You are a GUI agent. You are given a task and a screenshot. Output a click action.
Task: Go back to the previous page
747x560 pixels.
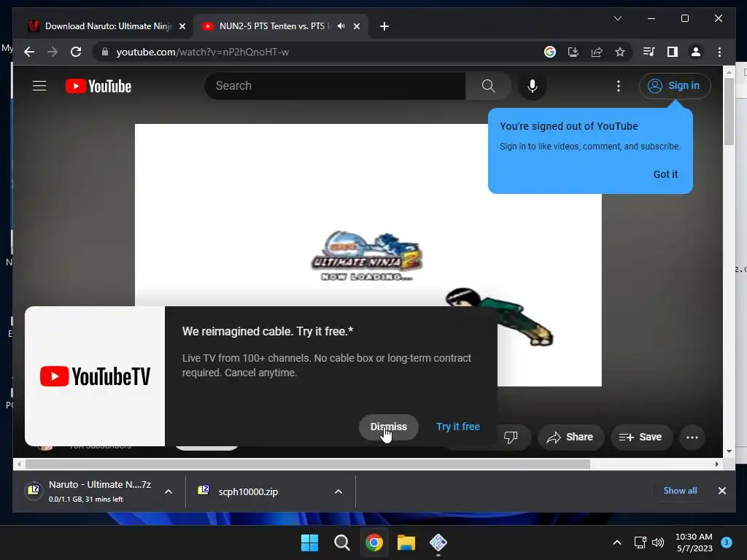tap(29, 52)
